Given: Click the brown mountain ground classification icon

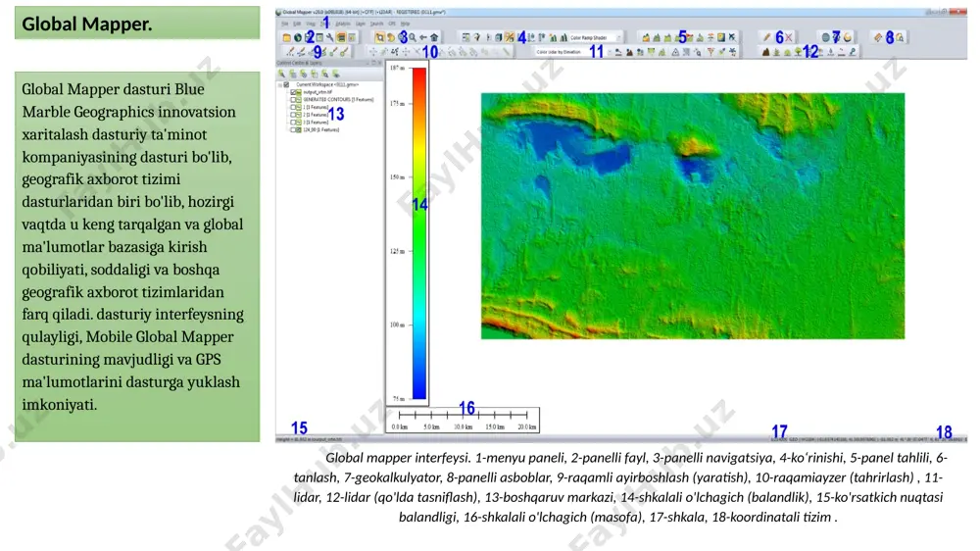Looking at the screenshot, I should pos(765,53).
